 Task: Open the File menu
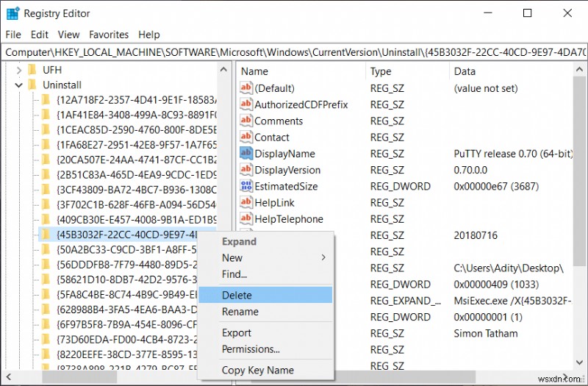click(13, 35)
